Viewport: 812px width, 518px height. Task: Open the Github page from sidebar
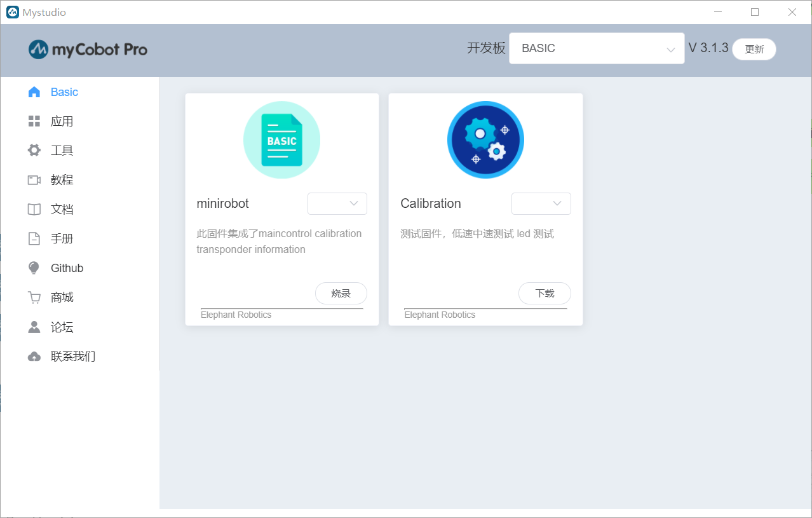[66, 268]
